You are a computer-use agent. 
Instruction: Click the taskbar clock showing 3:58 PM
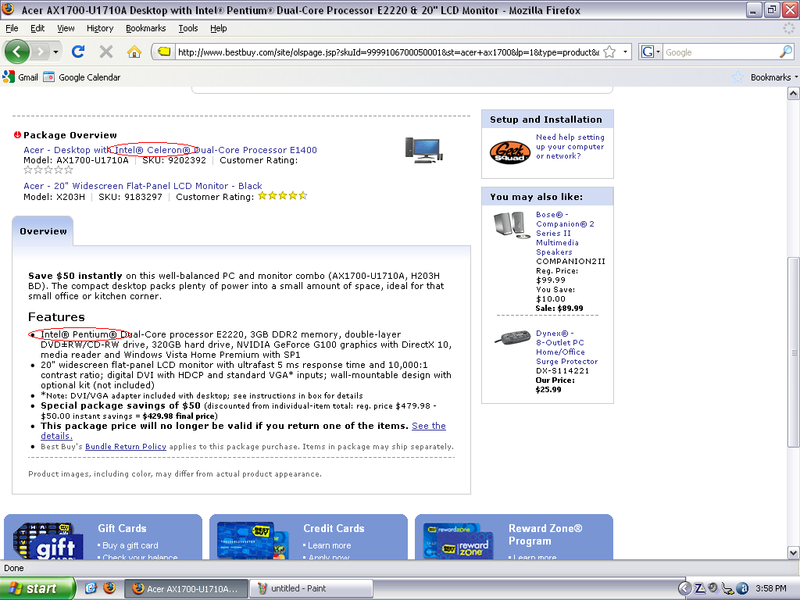(771, 588)
